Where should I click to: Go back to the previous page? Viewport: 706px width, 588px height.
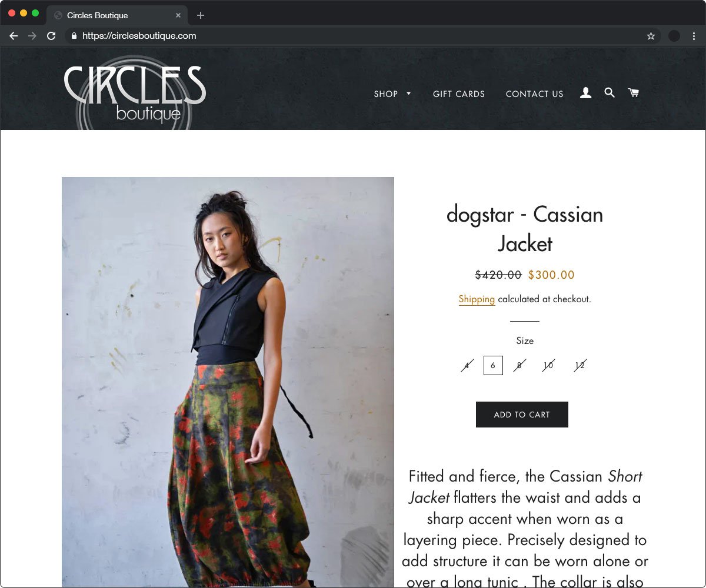pyautogui.click(x=14, y=36)
